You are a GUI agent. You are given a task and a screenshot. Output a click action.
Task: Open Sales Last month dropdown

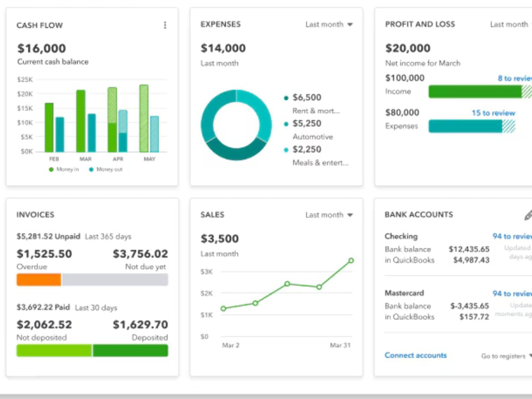point(329,215)
